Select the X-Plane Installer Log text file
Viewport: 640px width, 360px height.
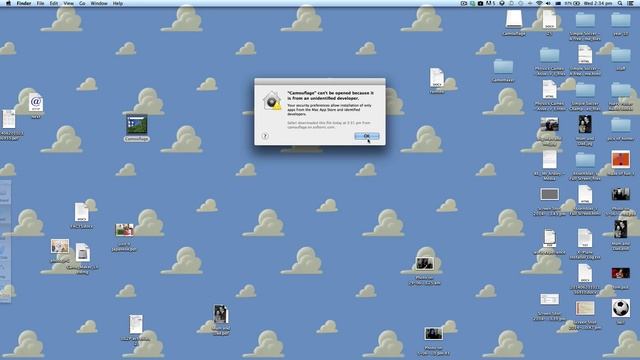[x=585, y=238]
